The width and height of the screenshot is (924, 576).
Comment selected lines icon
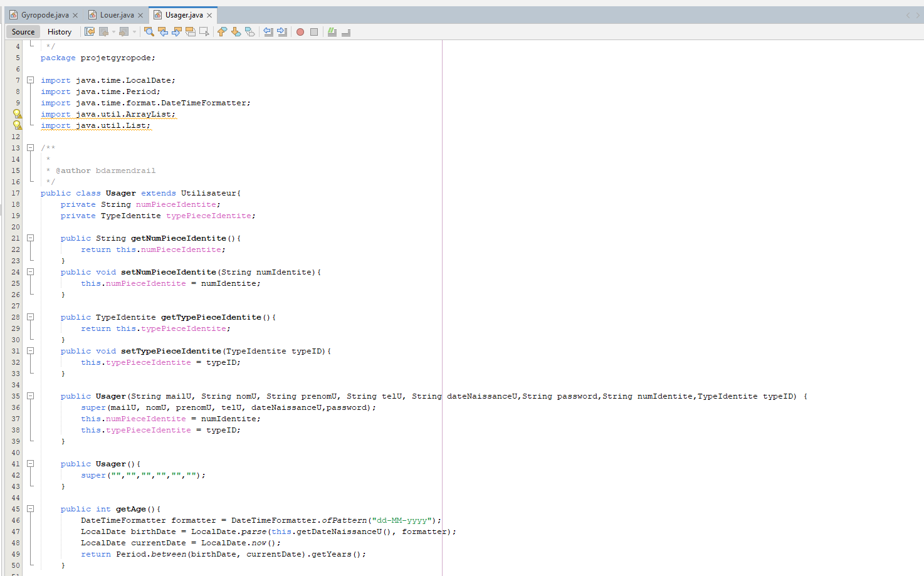point(332,32)
